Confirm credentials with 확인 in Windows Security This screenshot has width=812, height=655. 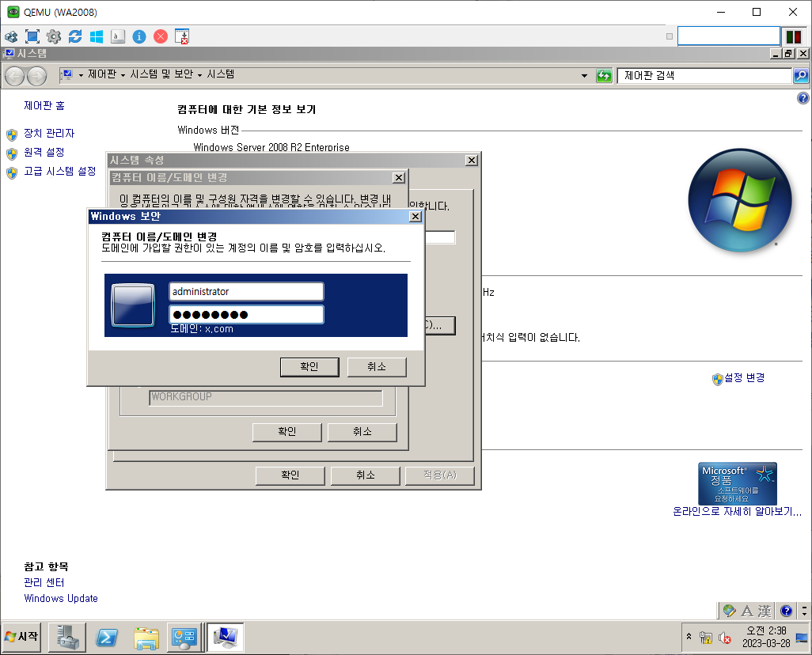(x=309, y=366)
